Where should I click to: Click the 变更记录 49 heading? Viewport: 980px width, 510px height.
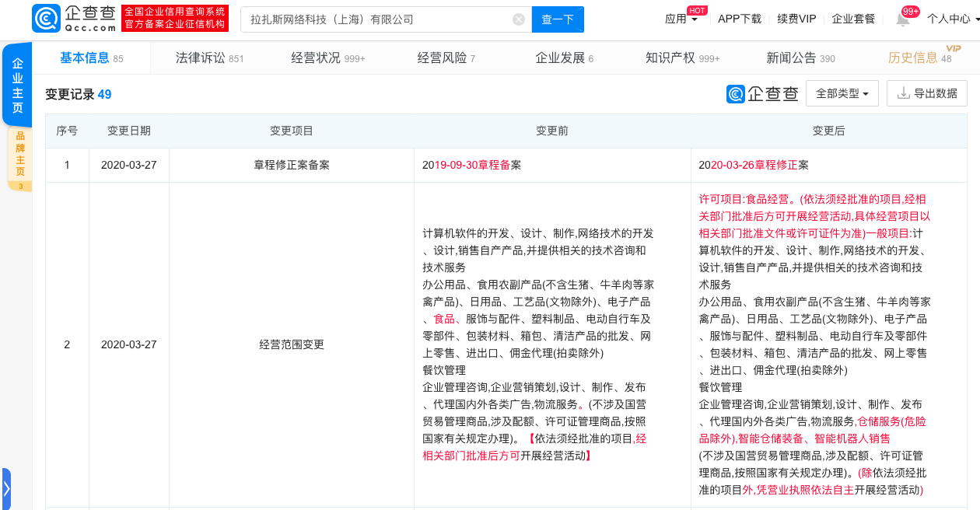pyautogui.click(x=78, y=95)
